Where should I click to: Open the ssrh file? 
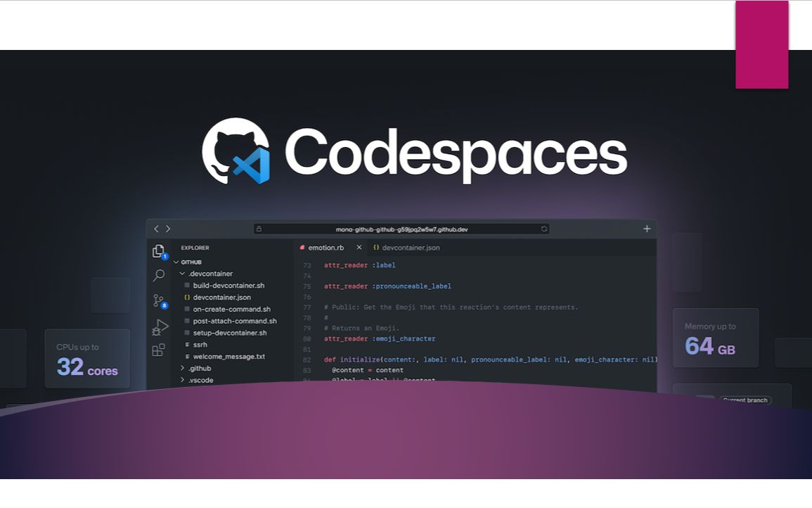[x=200, y=345]
